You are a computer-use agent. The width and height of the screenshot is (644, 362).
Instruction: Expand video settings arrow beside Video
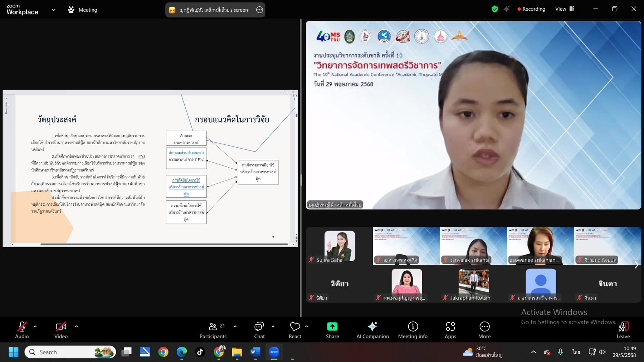click(76, 326)
